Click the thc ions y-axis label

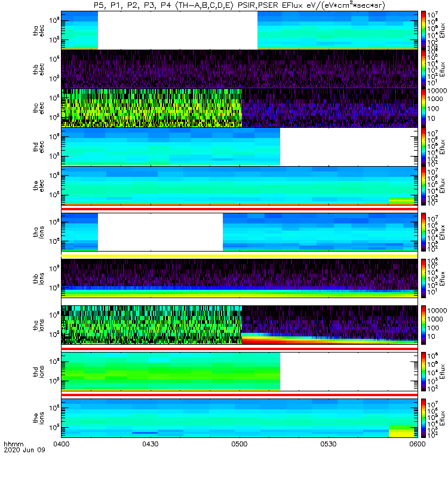pyautogui.click(x=39, y=325)
